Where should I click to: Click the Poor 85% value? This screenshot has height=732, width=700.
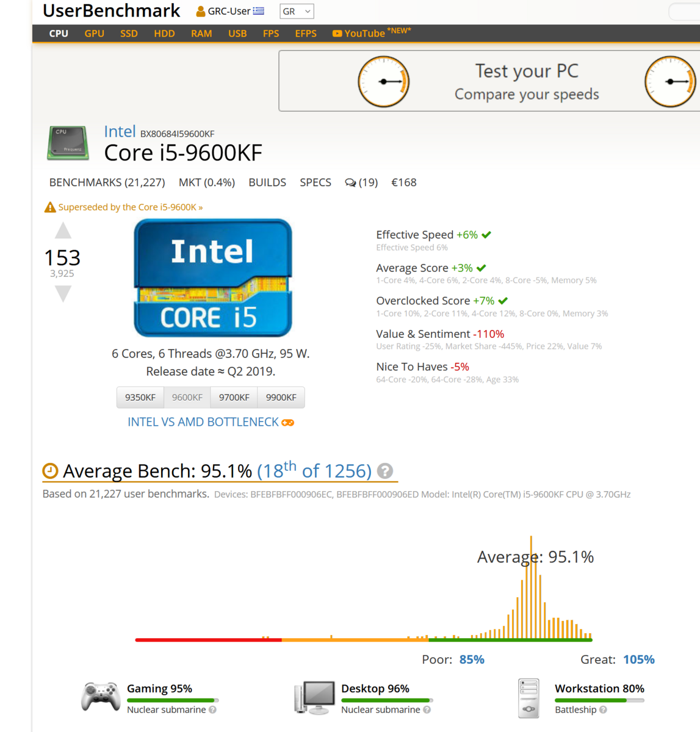[472, 659]
